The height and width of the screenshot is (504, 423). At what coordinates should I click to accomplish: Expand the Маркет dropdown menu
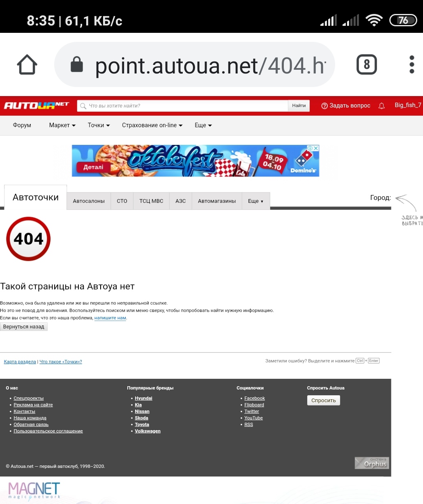click(x=62, y=125)
